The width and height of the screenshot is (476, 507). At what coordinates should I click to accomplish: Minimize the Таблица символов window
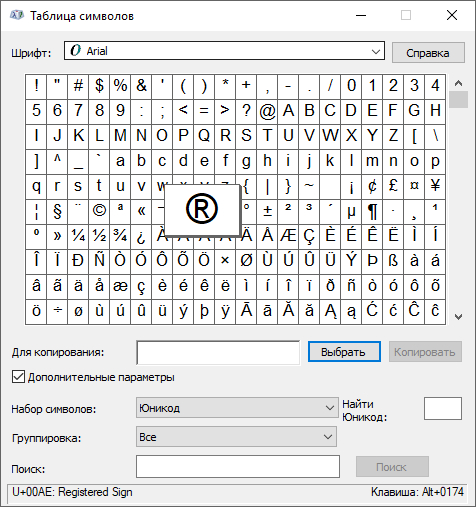point(361,15)
